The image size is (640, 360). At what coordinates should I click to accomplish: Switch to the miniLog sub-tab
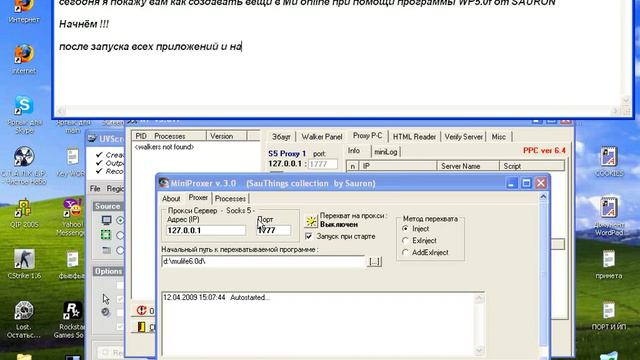(386, 152)
